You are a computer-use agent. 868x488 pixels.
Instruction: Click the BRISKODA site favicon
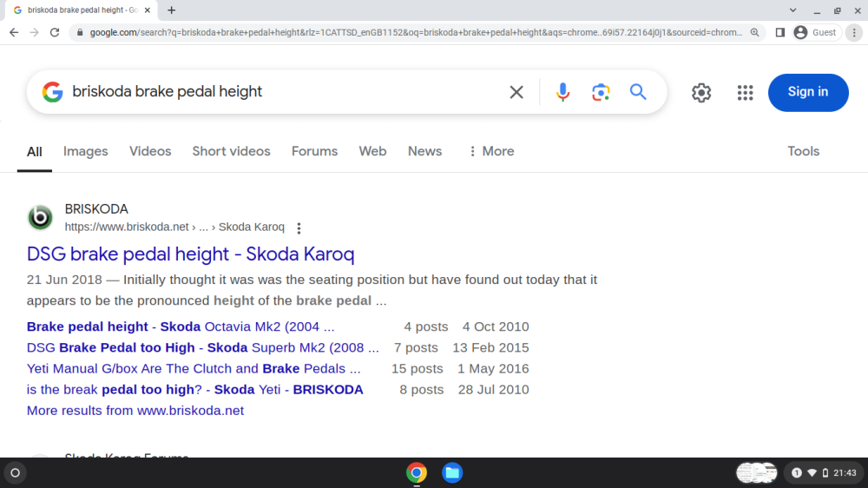coord(41,217)
